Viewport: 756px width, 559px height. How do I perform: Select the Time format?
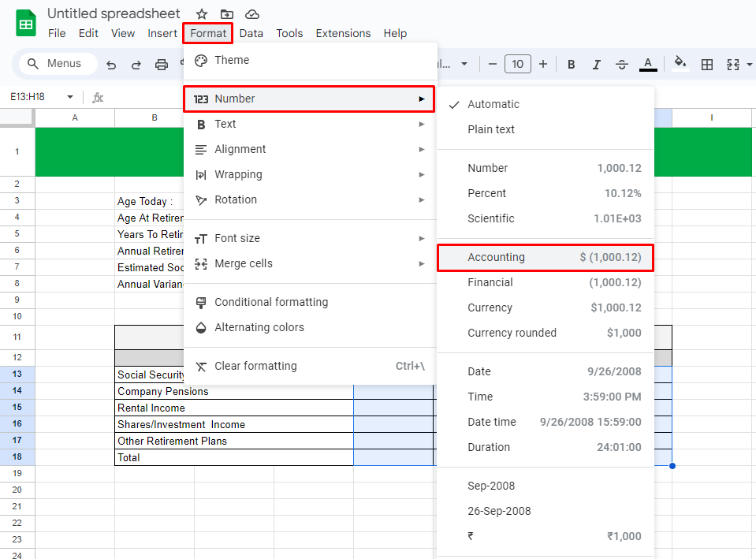[x=546, y=397]
